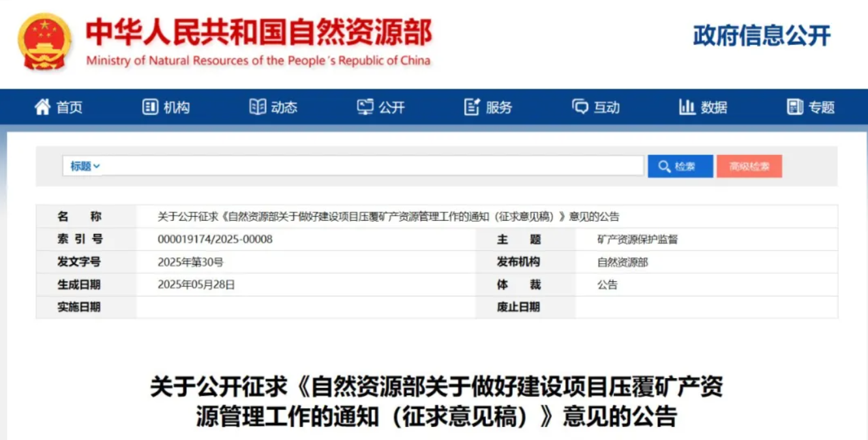Open the 动态 navigation item
This screenshot has width=868, height=440.
pyautogui.click(x=273, y=107)
